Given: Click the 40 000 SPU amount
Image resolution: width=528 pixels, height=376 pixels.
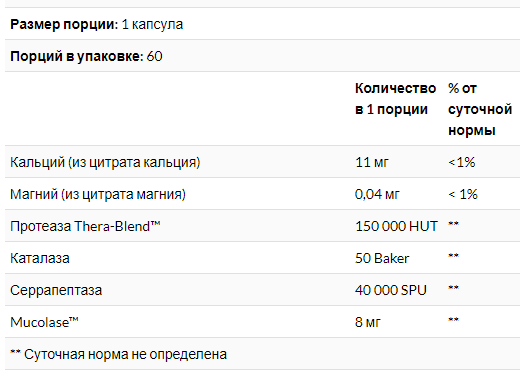Looking at the screenshot, I should click(391, 290).
